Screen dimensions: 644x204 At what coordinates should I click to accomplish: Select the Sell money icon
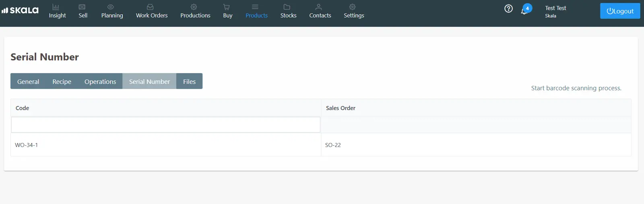82,7
